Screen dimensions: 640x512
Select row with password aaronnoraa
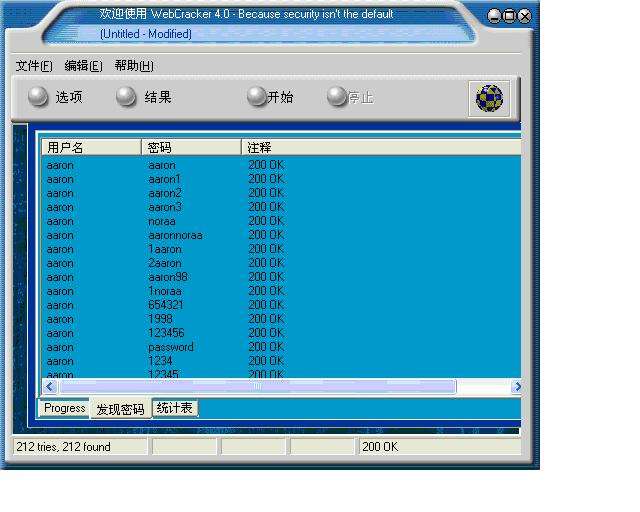point(281,235)
